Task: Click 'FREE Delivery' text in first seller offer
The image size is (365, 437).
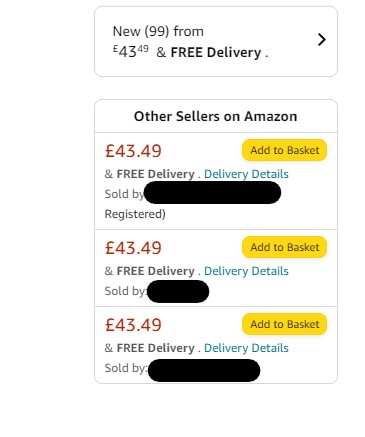Action: [x=155, y=174]
